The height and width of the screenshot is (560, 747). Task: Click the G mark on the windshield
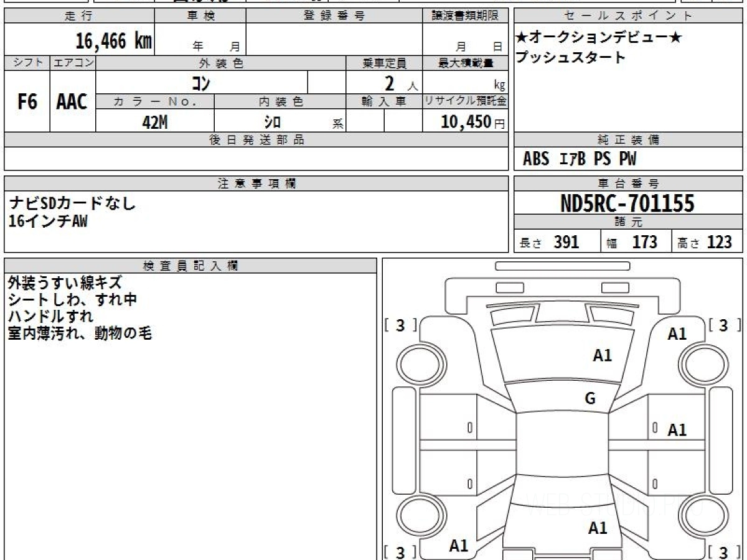coord(590,399)
